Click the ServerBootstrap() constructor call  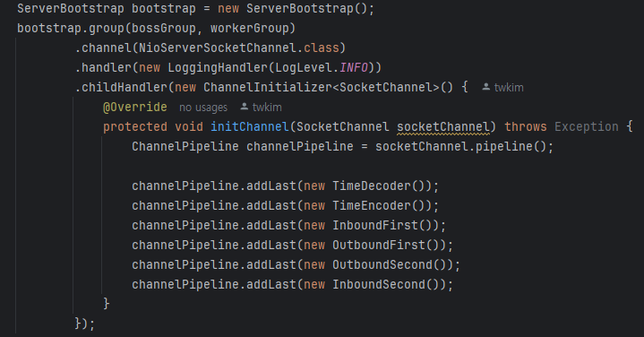pos(307,9)
